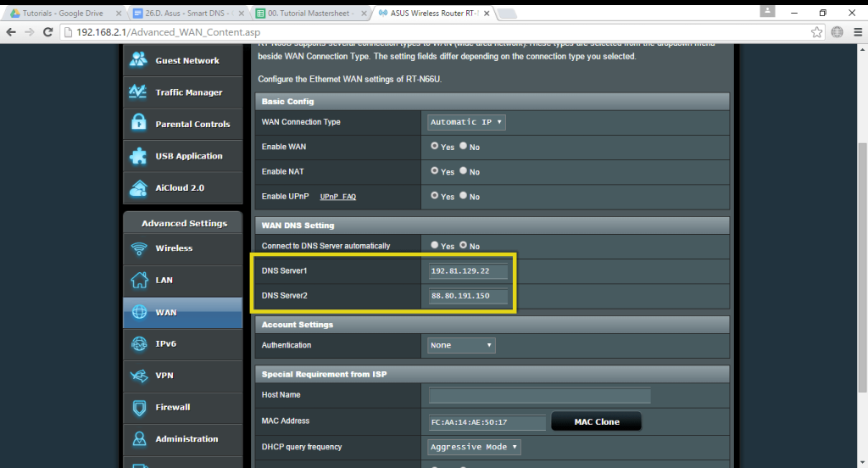Go back in browser
868x468 pixels.
coord(11,32)
